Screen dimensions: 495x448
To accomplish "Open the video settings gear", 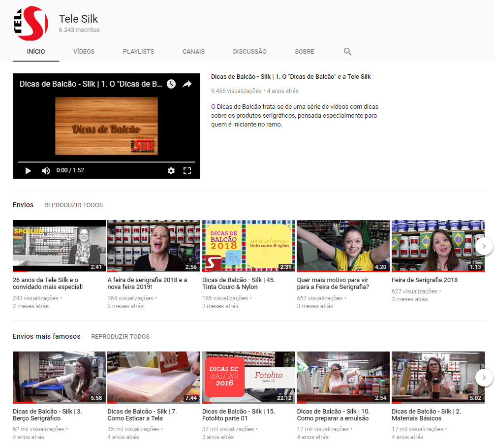I will point(171,170).
